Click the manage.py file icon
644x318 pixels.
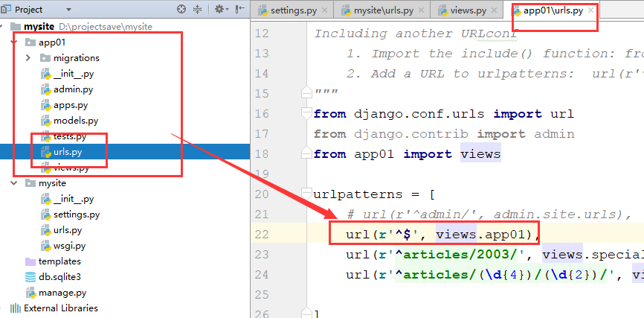point(30,293)
